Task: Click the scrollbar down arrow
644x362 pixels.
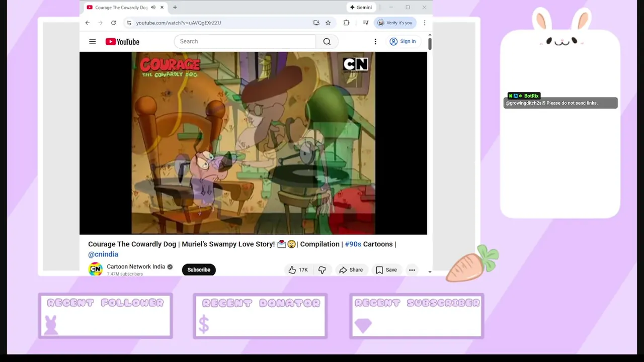Action: click(430, 271)
